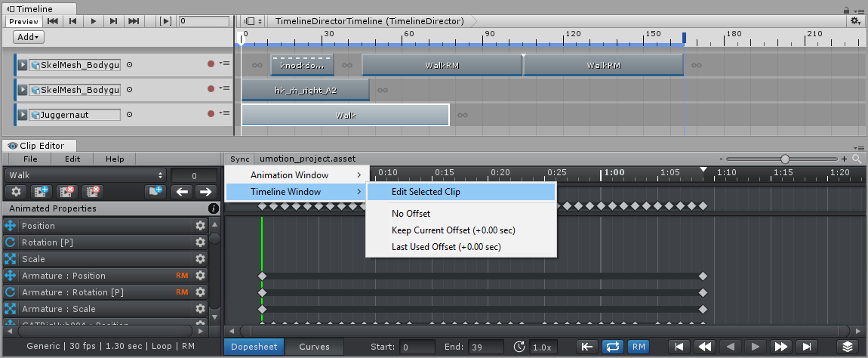Open the Walk clip selection dropdown
The height and width of the screenshot is (358, 868).
(85, 175)
